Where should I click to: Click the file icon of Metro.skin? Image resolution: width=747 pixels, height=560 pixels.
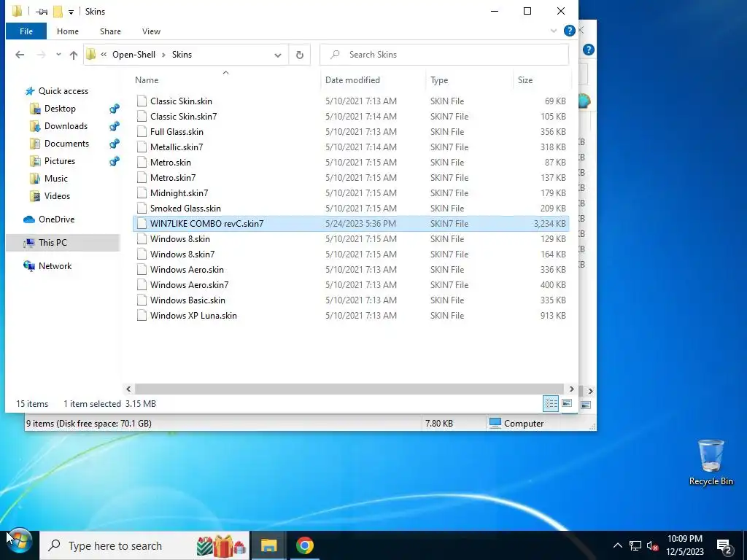click(x=142, y=163)
